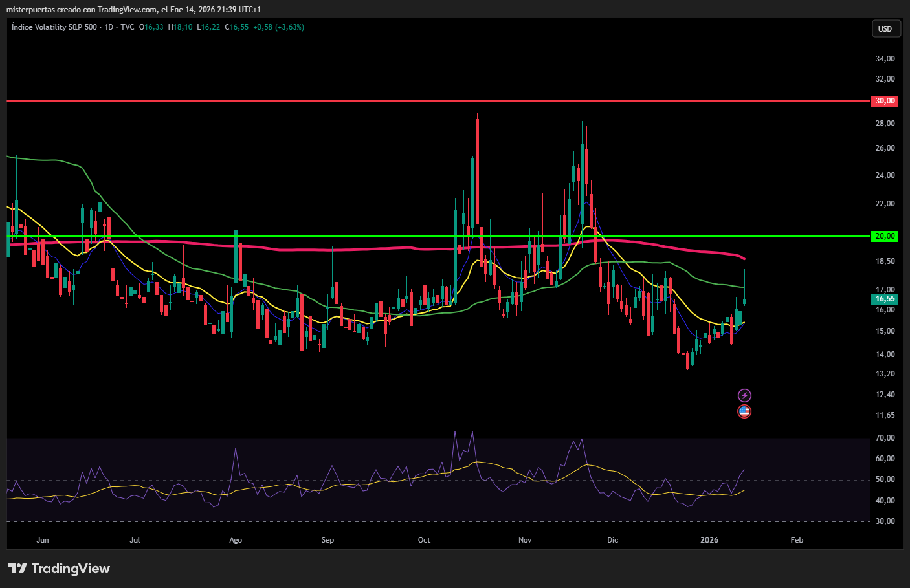Image resolution: width=910 pixels, height=588 pixels.
Task: Click the US flag economic event icon
Action: pos(744,411)
